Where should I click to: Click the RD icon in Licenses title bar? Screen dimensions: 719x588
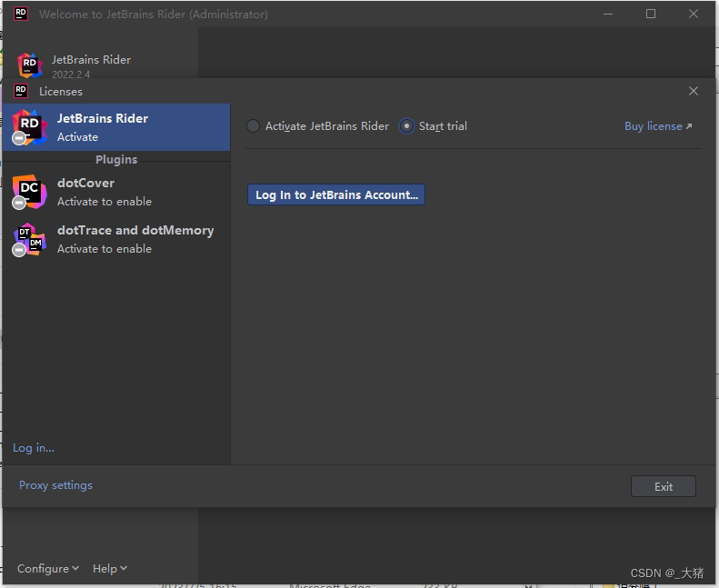point(21,91)
